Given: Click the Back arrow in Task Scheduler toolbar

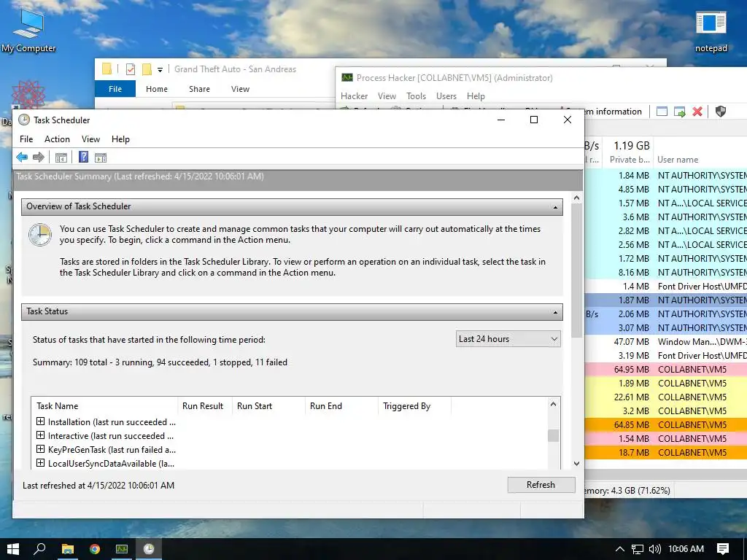Looking at the screenshot, I should 22,157.
